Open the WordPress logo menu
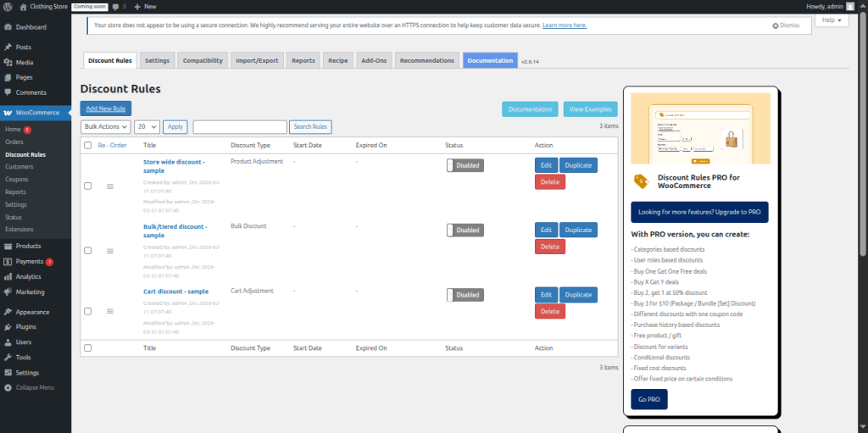This screenshot has height=433, width=868. pos(8,7)
